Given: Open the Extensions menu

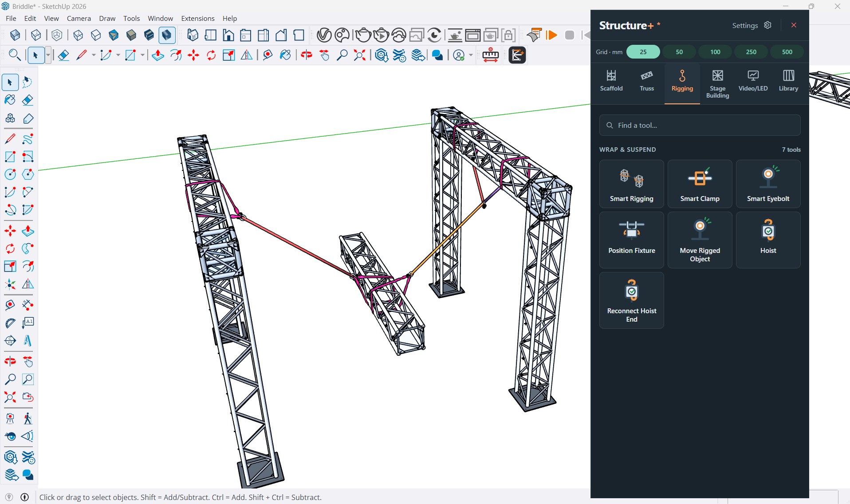Looking at the screenshot, I should pyautogui.click(x=198, y=18).
